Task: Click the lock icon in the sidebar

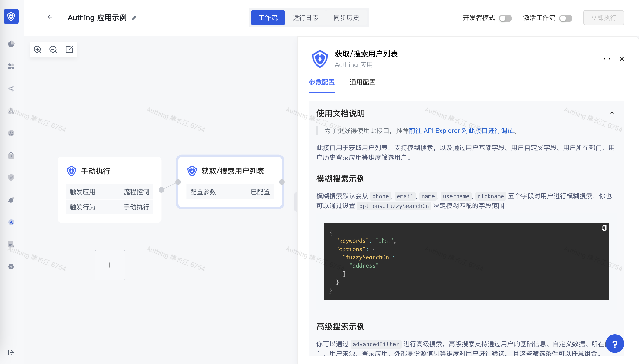Action: [11, 155]
